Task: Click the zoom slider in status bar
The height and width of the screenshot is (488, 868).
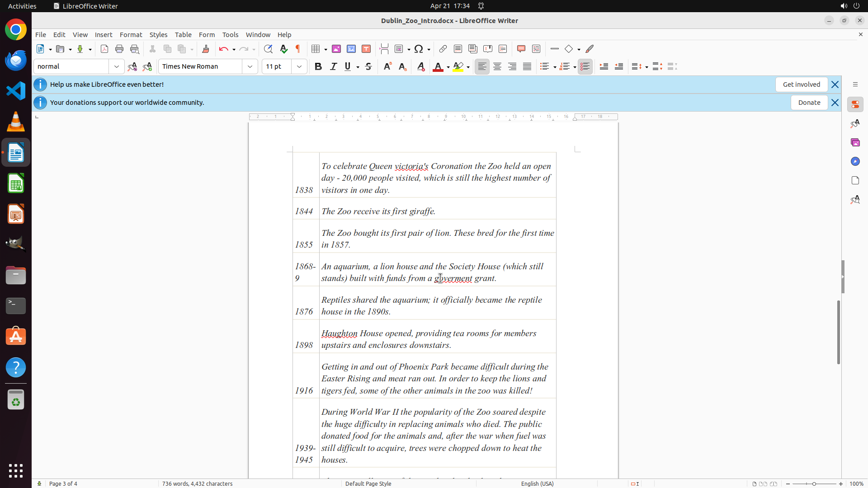Action: (814, 483)
